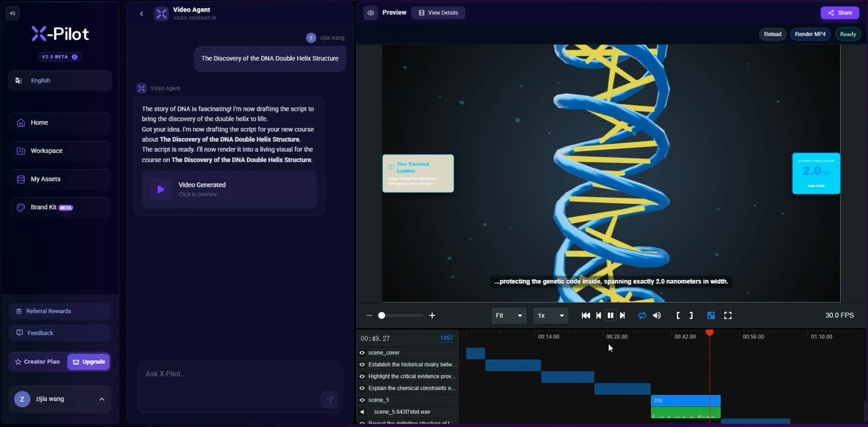Hide the Establish the historical rivalry track

362,365
